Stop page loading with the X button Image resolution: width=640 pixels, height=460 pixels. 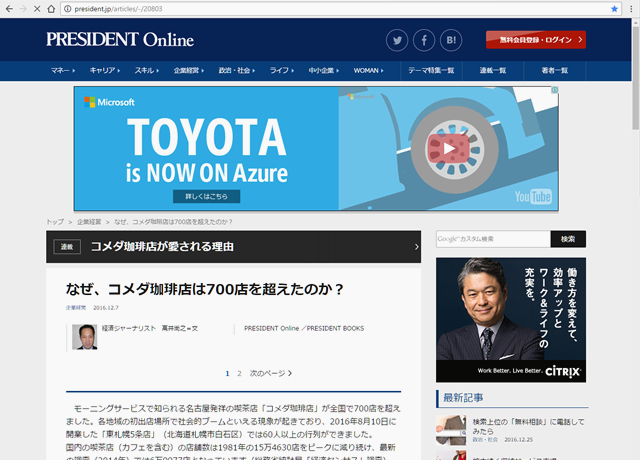click(x=38, y=8)
